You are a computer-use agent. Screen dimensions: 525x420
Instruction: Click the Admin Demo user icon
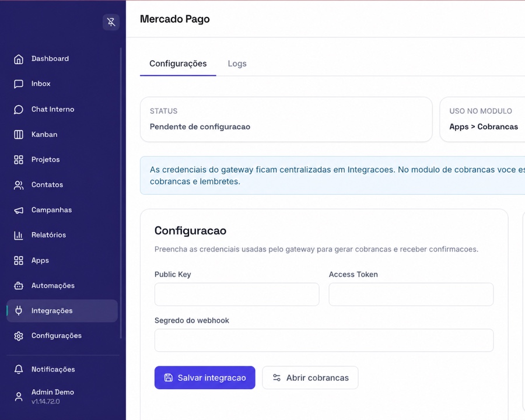tap(19, 397)
